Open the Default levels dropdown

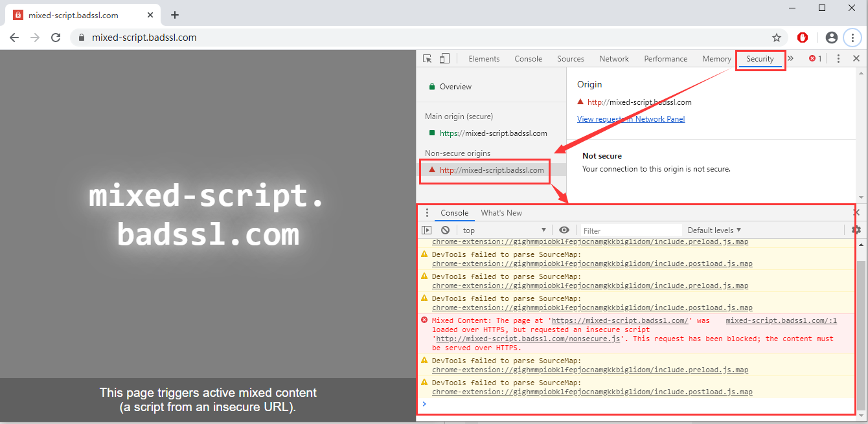[714, 230]
